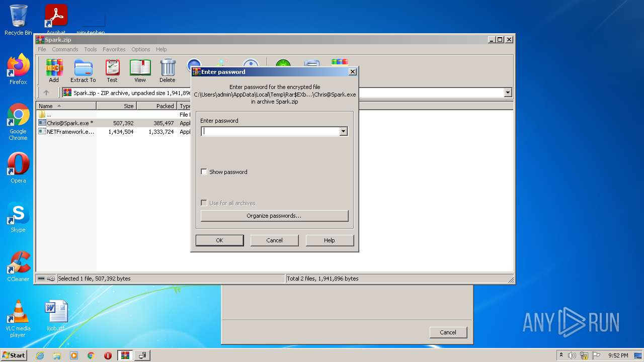Show hidden tray icons arrow

click(561, 355)
